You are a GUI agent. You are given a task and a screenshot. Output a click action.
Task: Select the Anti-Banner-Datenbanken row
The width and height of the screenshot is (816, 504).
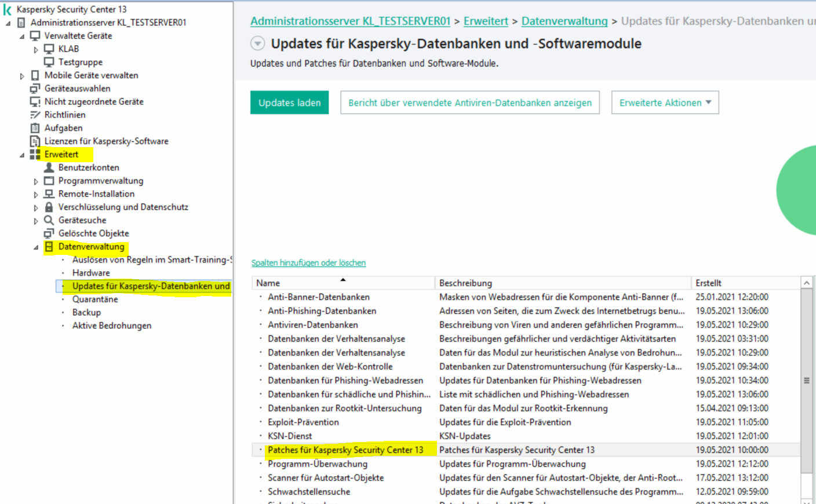click(526, 297)
